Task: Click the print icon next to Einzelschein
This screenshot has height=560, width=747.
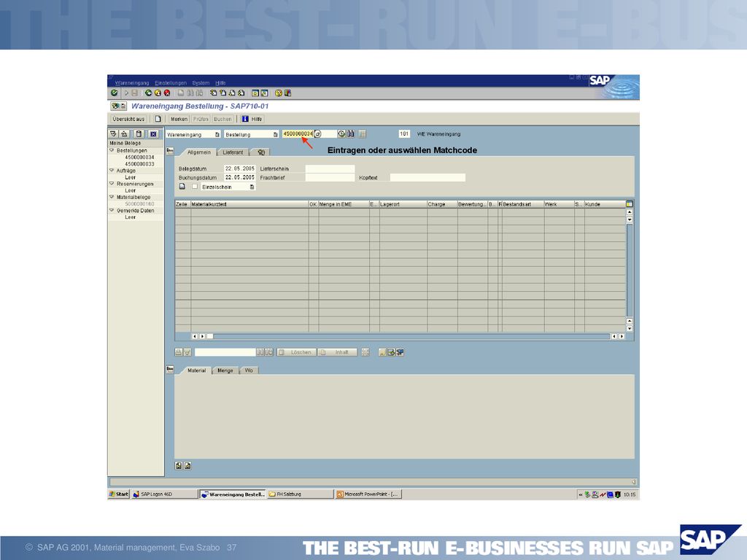Action: click(x=182, y=186)
